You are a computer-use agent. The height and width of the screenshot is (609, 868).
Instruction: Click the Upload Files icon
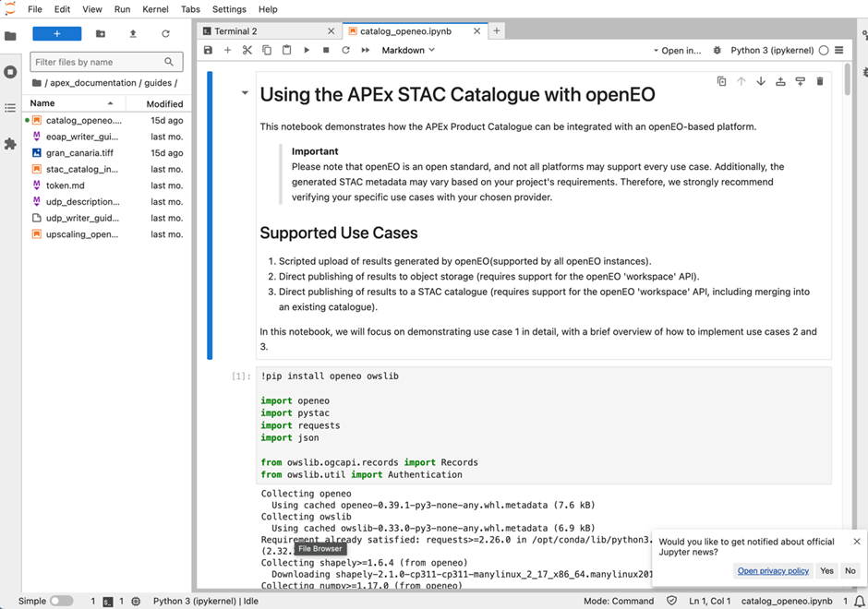(133, 34)
